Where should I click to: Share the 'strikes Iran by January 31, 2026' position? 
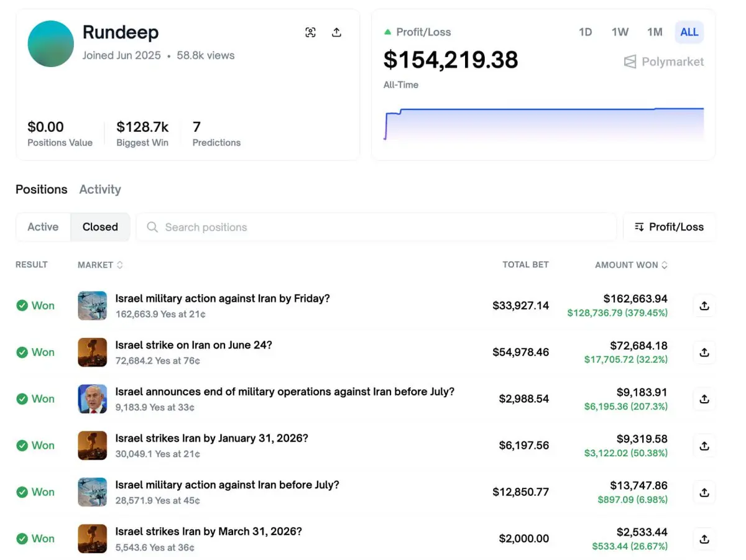704,445
